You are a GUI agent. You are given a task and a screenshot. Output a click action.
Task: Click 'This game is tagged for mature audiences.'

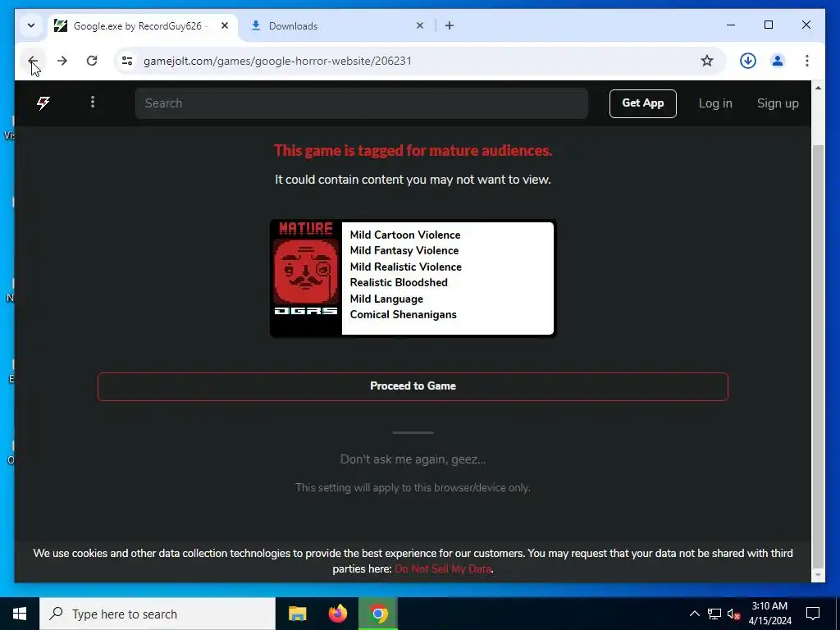(413, 151)
